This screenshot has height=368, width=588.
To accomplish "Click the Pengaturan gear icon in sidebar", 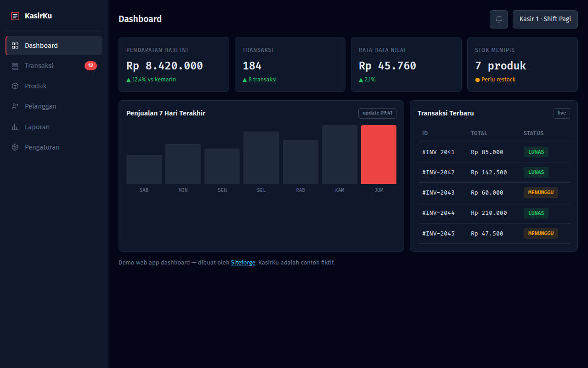I will pos(15,147).
